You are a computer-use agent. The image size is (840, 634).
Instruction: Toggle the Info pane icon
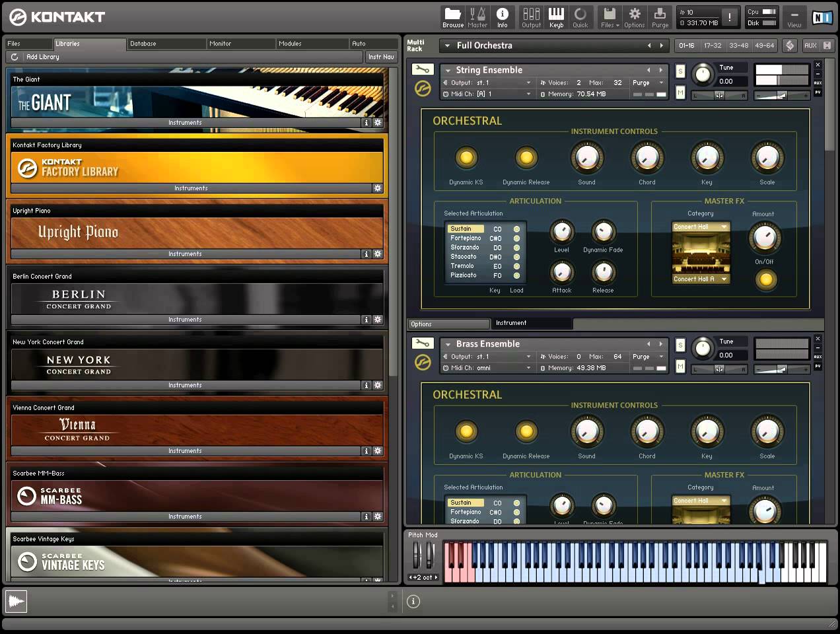tap(503, 17)
